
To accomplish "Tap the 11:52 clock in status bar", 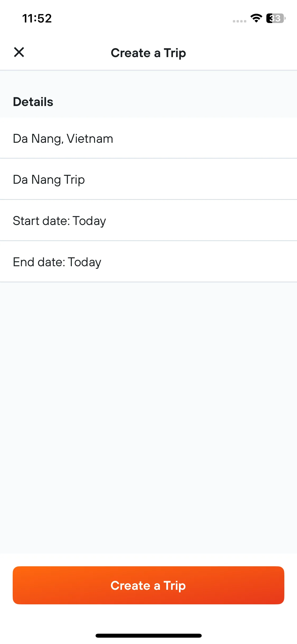I will click(37, 19).
